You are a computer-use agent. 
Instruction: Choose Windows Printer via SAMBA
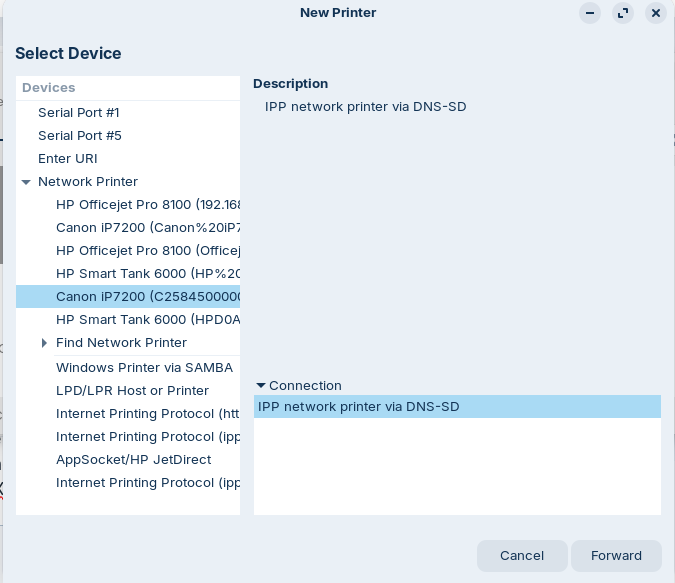144,368
